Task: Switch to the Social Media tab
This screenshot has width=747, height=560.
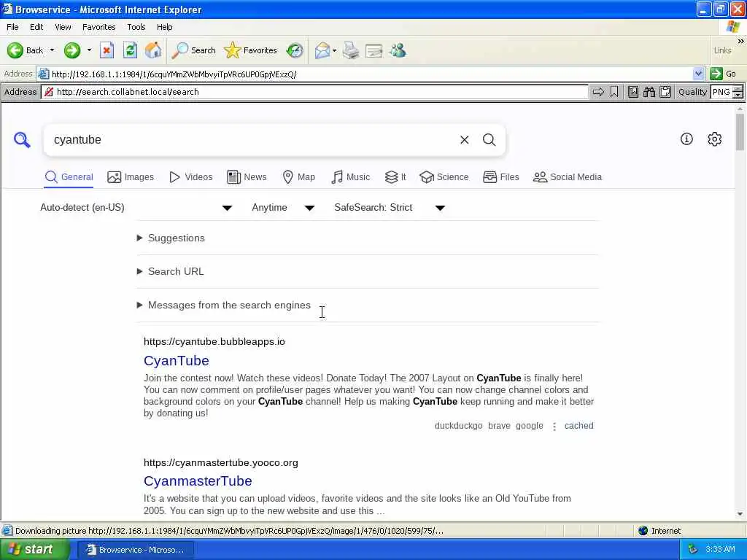Action: pos(568,177)
